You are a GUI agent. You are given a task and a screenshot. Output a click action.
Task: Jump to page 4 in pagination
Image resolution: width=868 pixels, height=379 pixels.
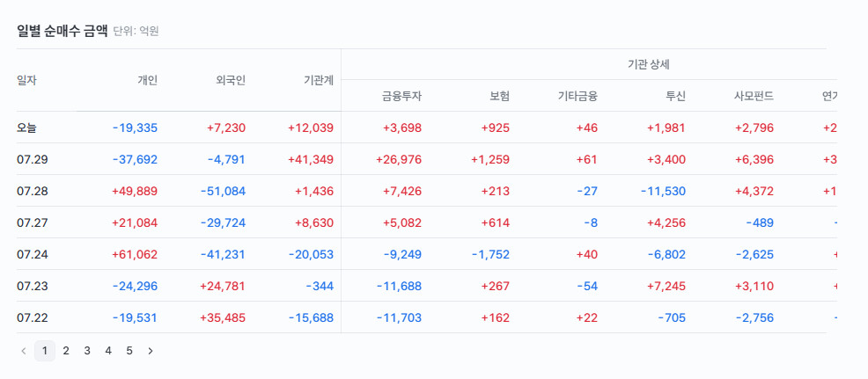point(108,351)
